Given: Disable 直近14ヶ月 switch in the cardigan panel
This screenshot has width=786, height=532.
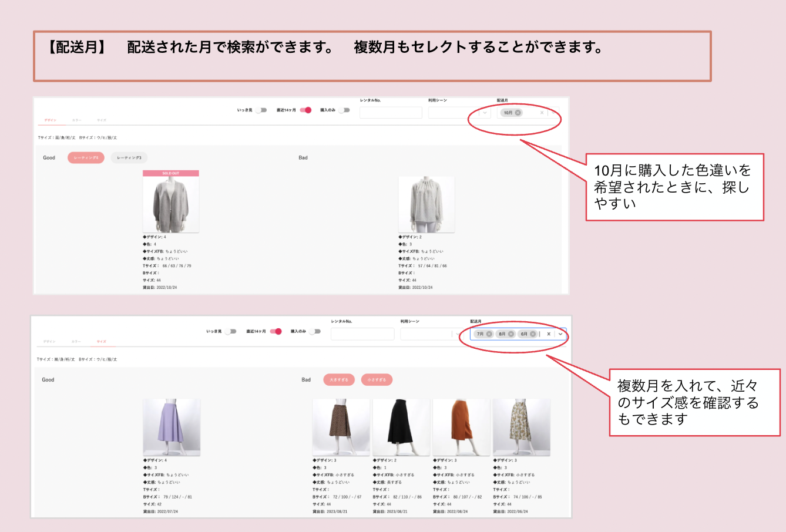Looking at the screenshot, I should click(305, 110).
